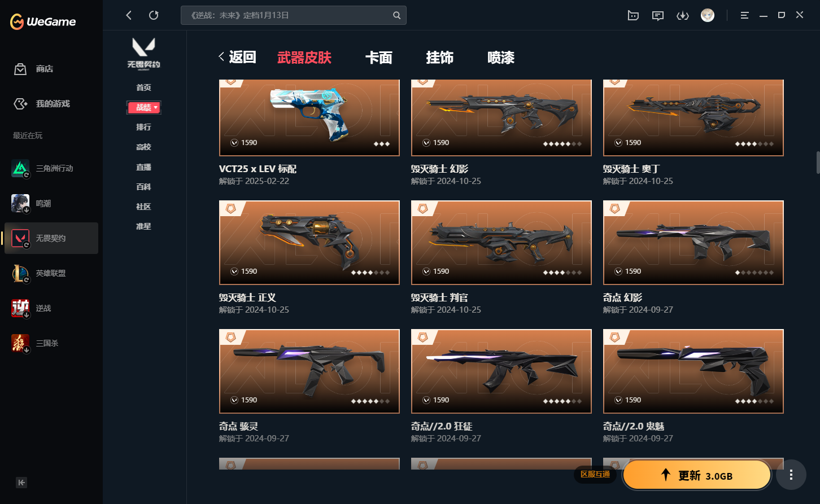Open the 三角洲行动 game icon in sidebar
Viewport: 820px width, 504px height.
point(20,168)
